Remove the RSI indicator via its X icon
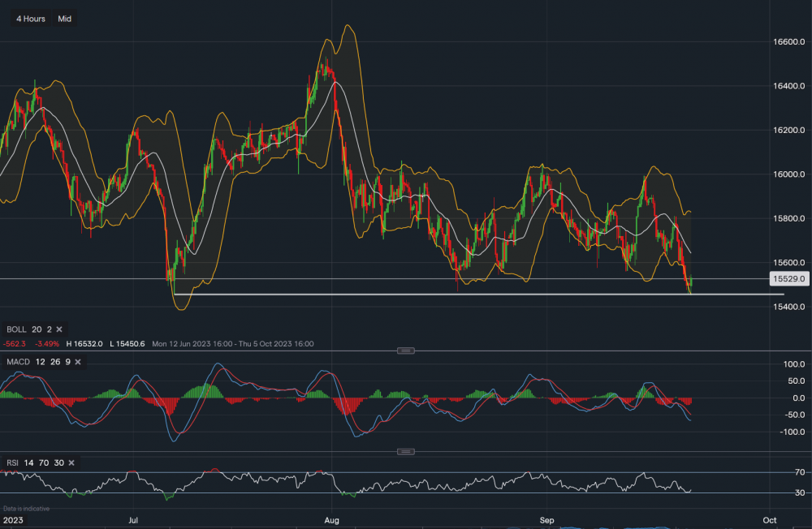Screen dimensions: 812x529 tap(71, 462)
